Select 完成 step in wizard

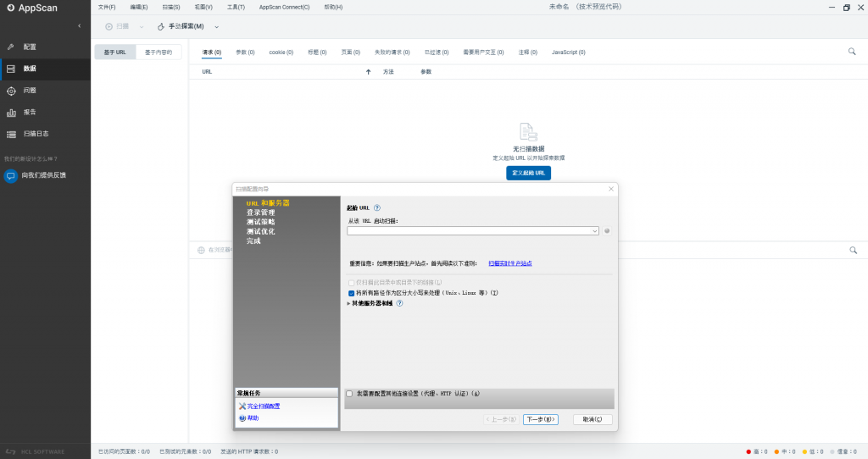coord(253,241)
